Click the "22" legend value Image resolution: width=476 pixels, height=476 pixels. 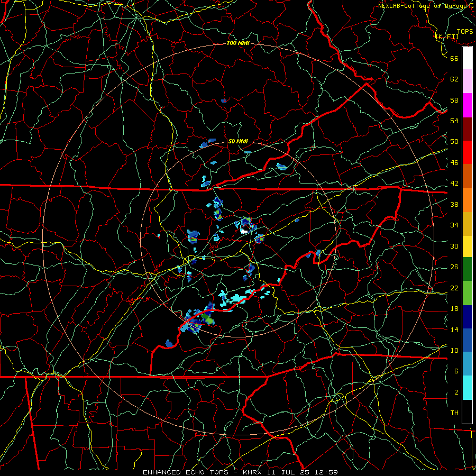pos(454,288)
